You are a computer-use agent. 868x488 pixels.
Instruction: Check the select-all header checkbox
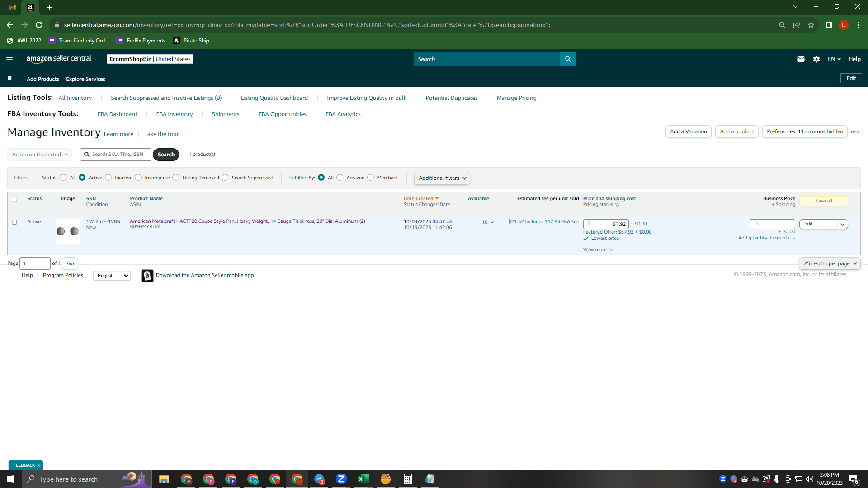[14, 199]
